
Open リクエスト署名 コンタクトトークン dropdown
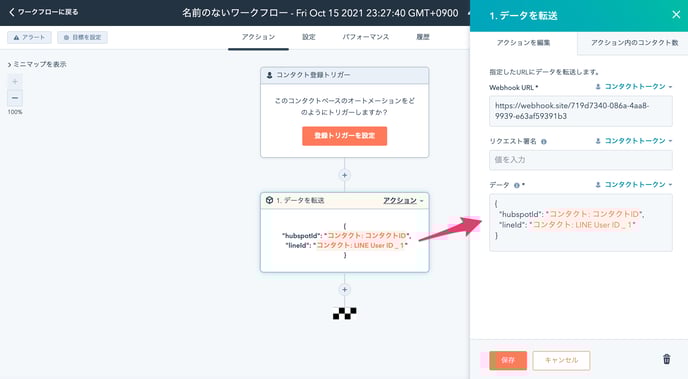point(634,141)
